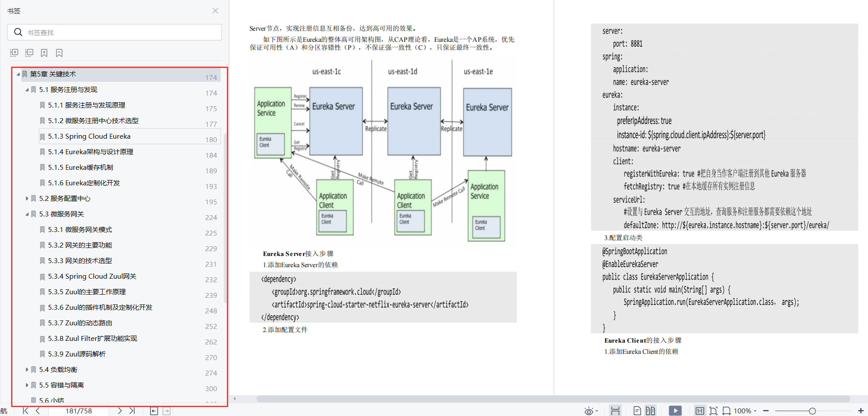Image resolution: width=868 pixels, height=416 pixels.
Task: Switch to two-page view icon
Action: 650,411
